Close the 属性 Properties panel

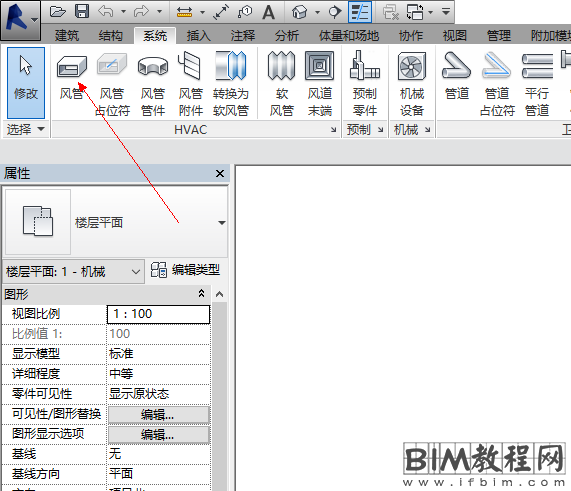pos(220,173)
